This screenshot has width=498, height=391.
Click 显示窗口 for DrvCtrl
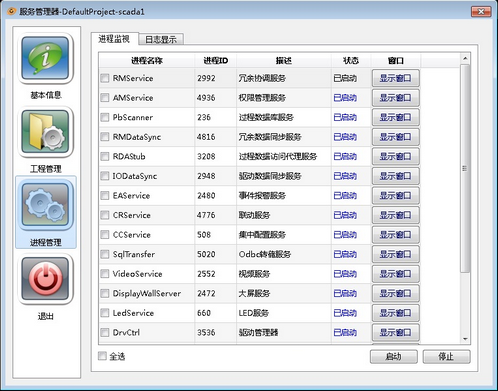click(x=395, y=332)
